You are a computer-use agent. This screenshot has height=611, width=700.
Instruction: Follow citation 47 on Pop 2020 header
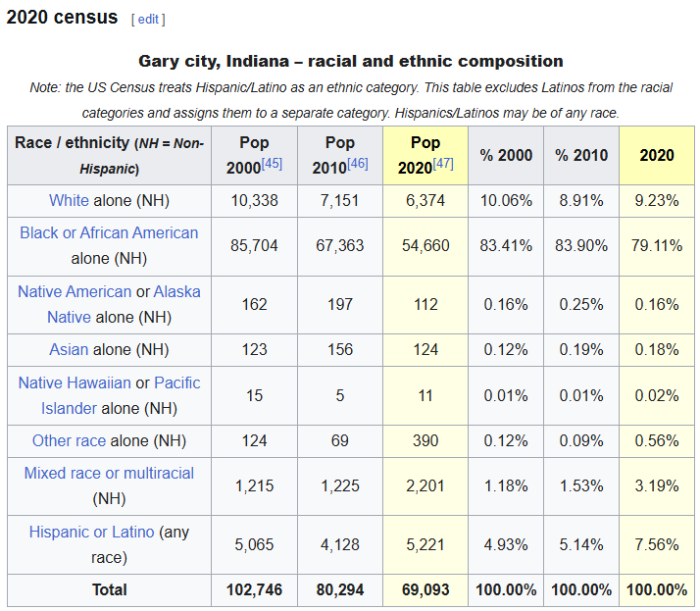(x=443, y=164)
